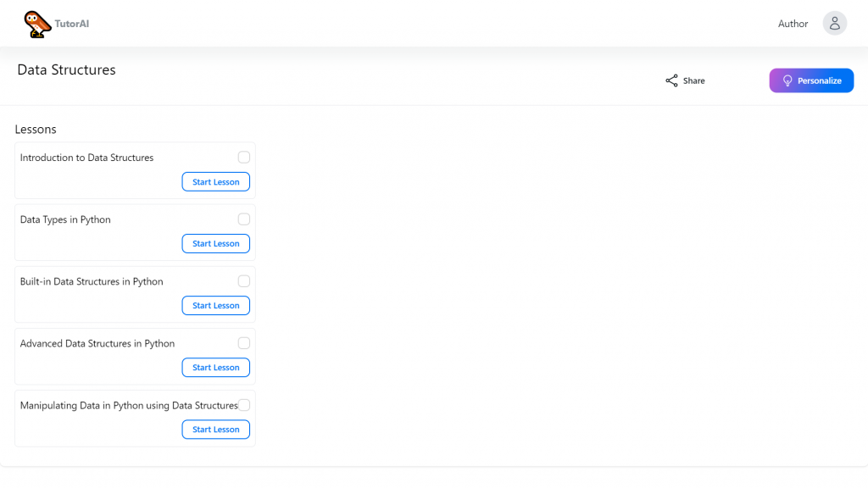Open the Author menu
The width and height of the screenshot is (868, 488).
tap(793, 24)
